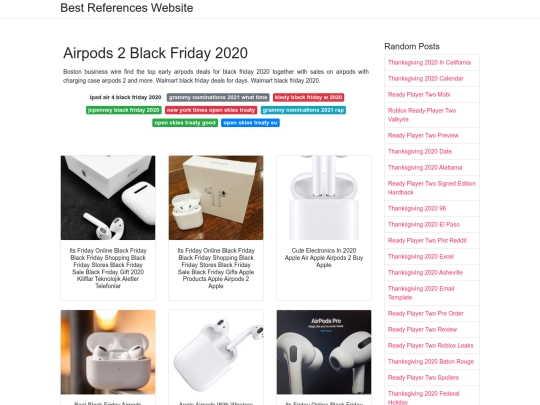Open the Best References Website home link
This screenshot has width=540, height=405.
point(126,8)
